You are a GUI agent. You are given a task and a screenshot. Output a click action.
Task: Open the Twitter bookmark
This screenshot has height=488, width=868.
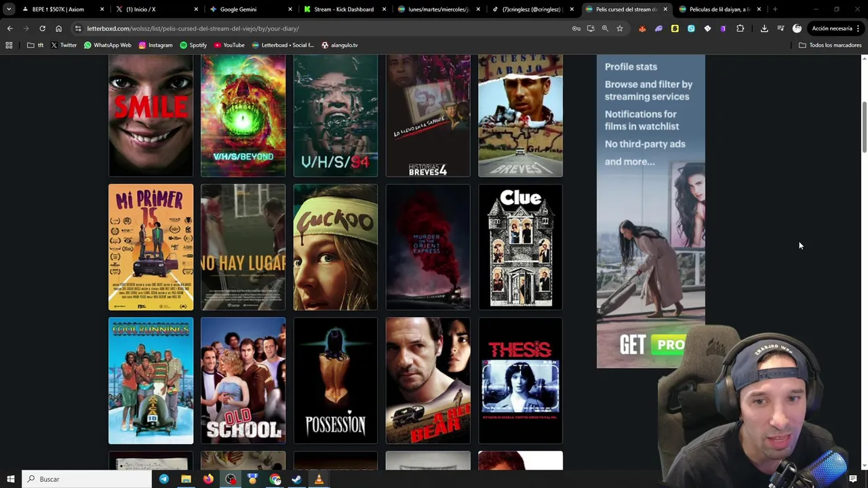(64, 45)
